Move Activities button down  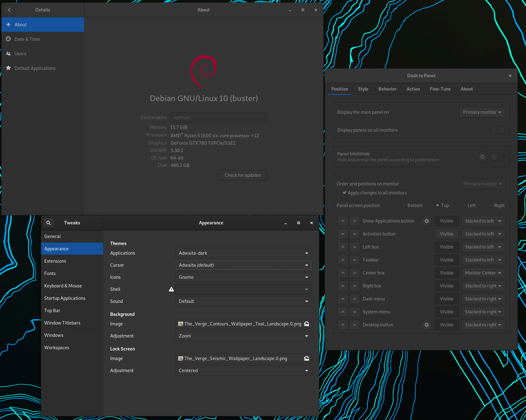tap(355, 234)
